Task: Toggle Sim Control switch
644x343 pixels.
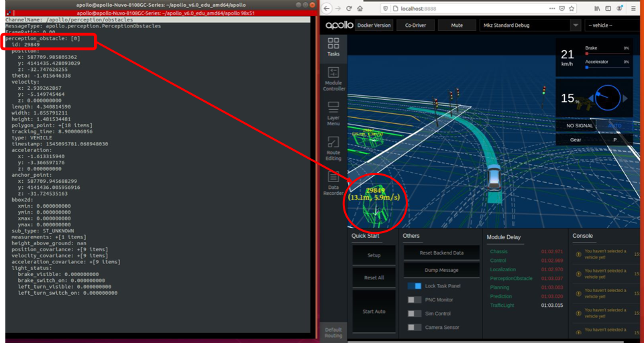Action: click(415, 314)
